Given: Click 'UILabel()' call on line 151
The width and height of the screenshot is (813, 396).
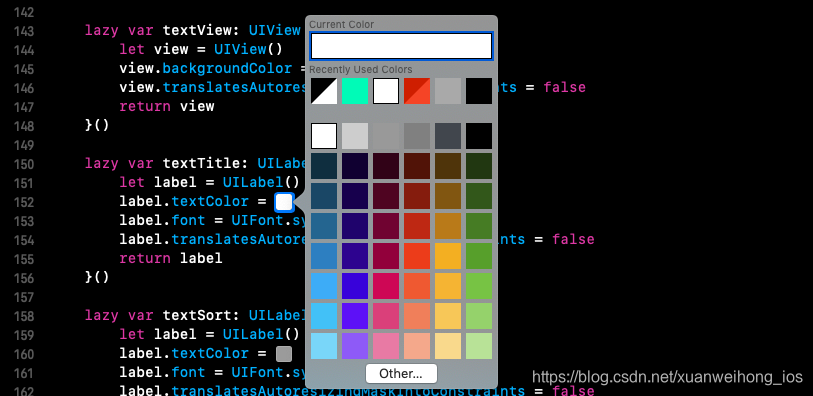Looking at the screenshot, I should pyautogui.click(x=261, y=182).
